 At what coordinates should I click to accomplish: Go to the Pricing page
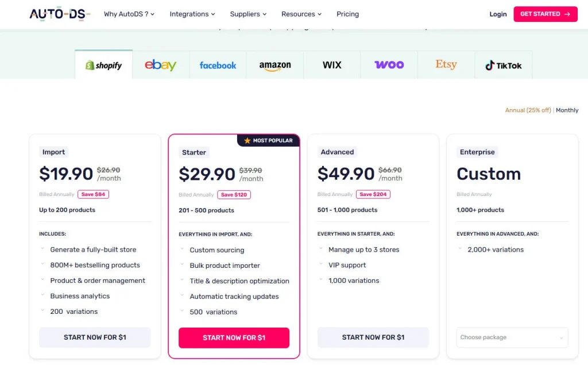pos(347,14)
